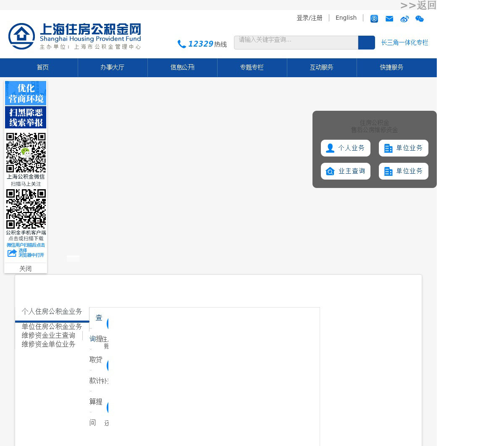Open the 办事大厅 menu
504x446 pixels.
(113, 68)
